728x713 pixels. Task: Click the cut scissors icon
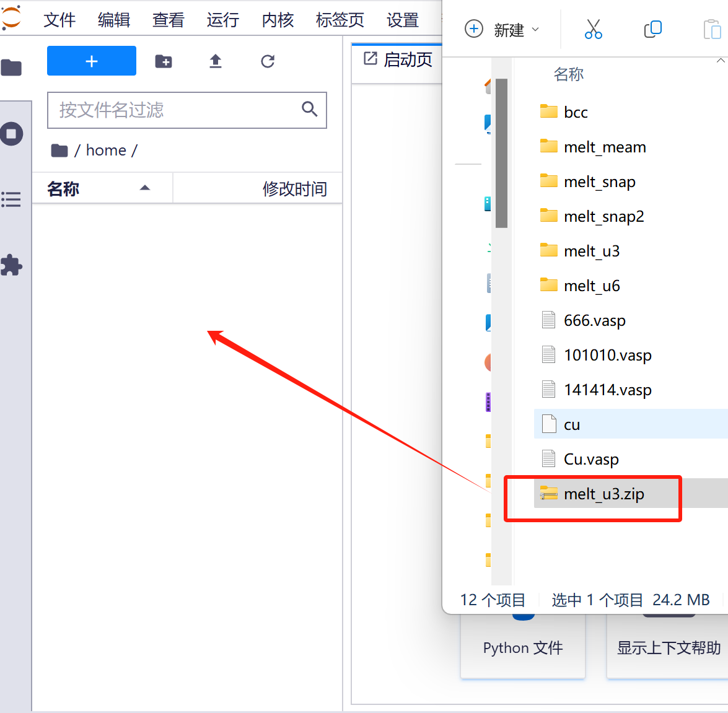[x=593, y=29]
